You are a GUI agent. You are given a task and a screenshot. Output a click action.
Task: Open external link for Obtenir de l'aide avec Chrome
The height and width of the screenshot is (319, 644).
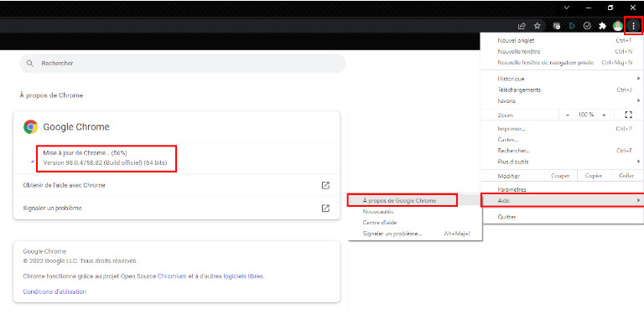tap(325, 185)
